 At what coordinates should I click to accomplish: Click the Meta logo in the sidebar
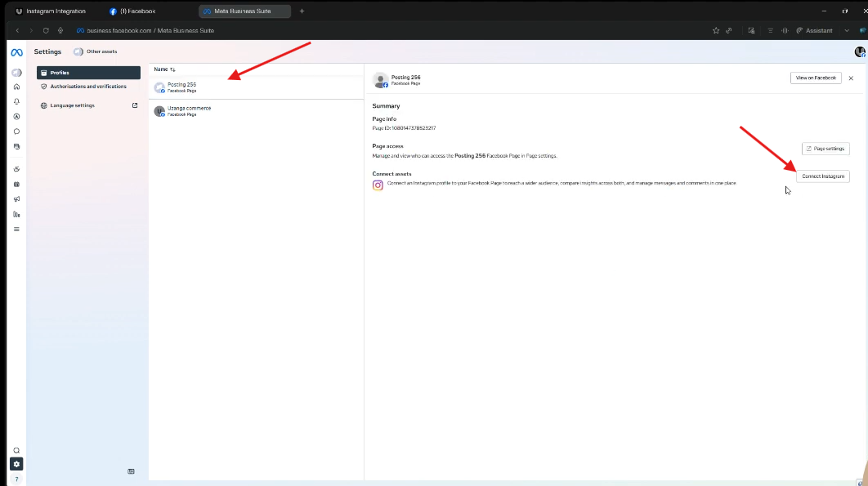pyautogui.click(x=16, y=52)
